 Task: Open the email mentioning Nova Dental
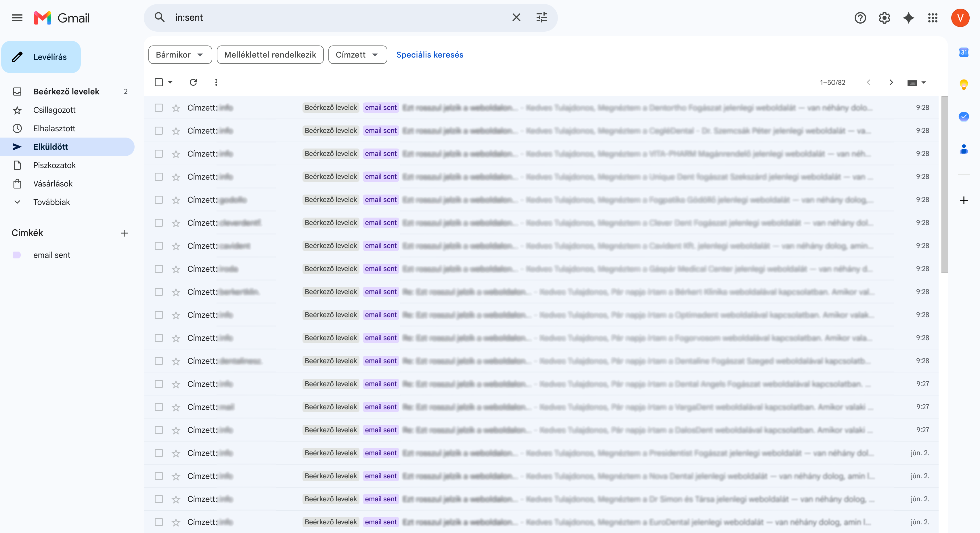point(541,476)
